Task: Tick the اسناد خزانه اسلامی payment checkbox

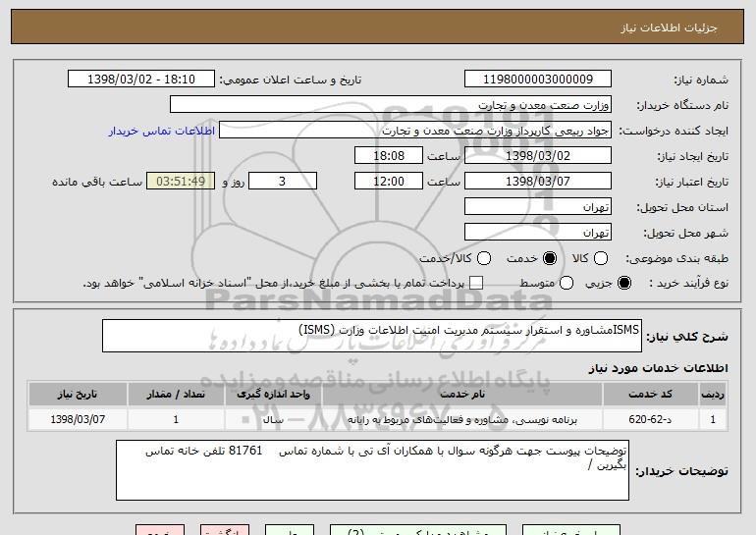Action: click(x=476, y=283)
